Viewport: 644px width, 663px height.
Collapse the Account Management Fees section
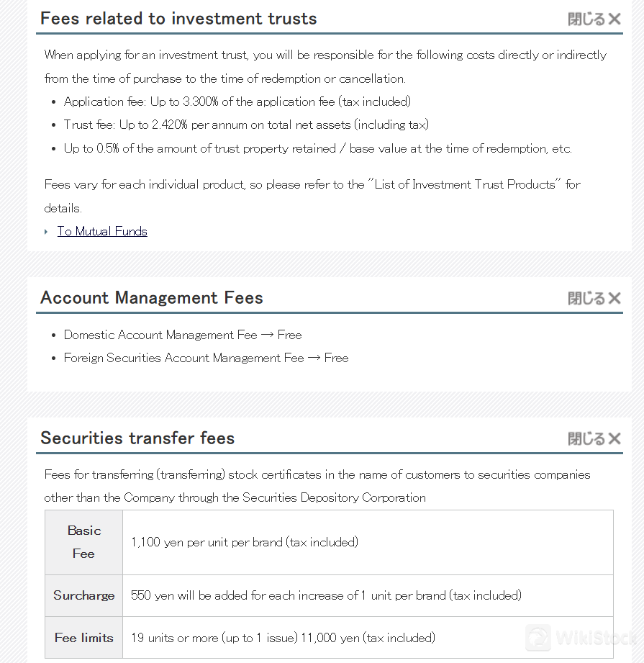click(x=594, y=297)
